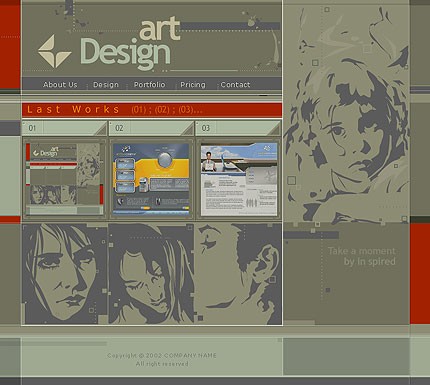
Task: Select the Pricing menu item
Action: coord(193,85)
